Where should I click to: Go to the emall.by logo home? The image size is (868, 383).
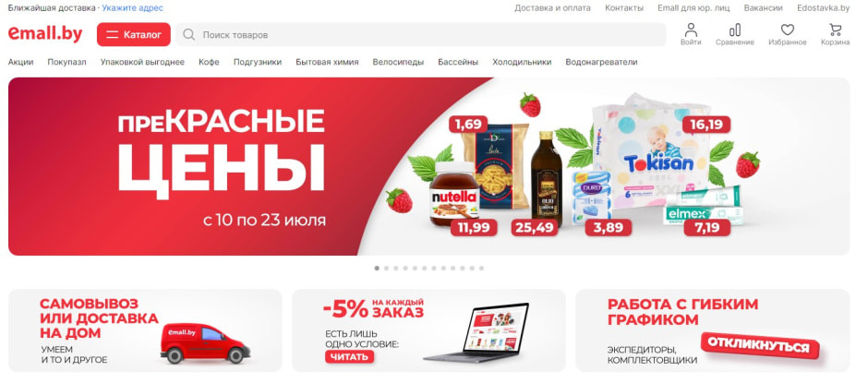point(45,34)
